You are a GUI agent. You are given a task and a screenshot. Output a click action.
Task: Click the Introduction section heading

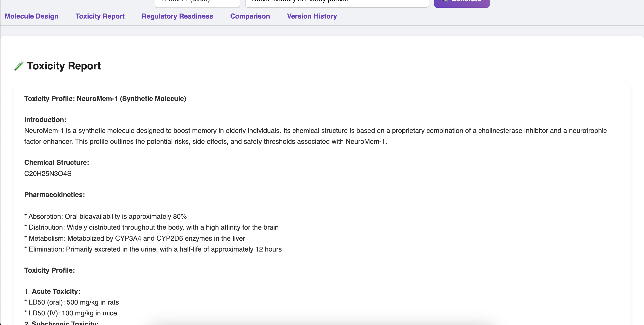click(45, 120)
